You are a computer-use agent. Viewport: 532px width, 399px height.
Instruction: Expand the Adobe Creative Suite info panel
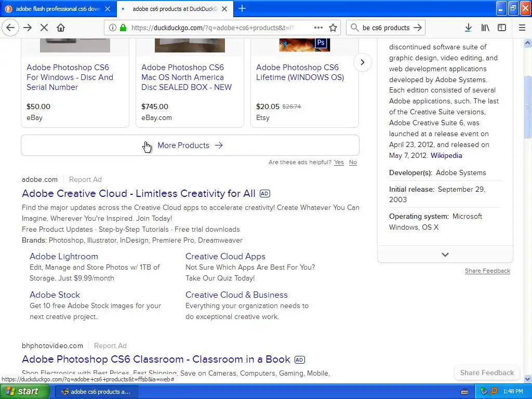445,255
